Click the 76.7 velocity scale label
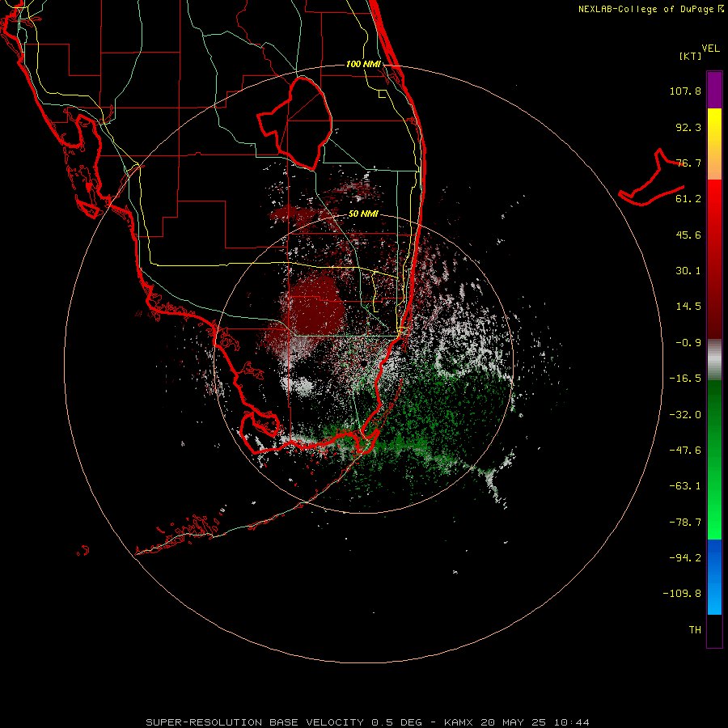The height and width of the screenshot is (728, 728). tap(688, 163)
